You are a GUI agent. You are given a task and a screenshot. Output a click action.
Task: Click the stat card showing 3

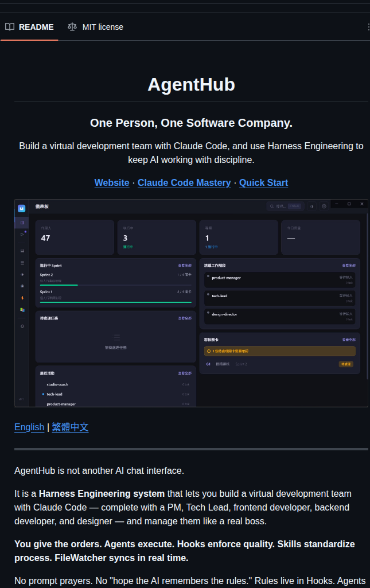157,237
